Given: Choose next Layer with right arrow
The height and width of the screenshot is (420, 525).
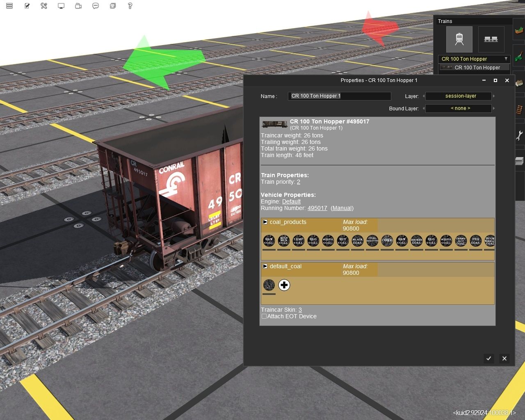Looking at the screenshot, I should 494,96.
